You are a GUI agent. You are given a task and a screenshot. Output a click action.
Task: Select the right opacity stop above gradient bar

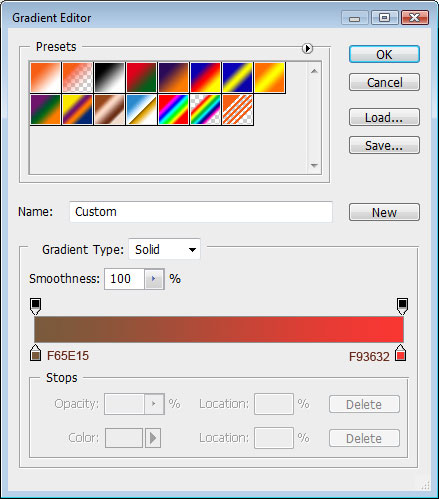402,306
